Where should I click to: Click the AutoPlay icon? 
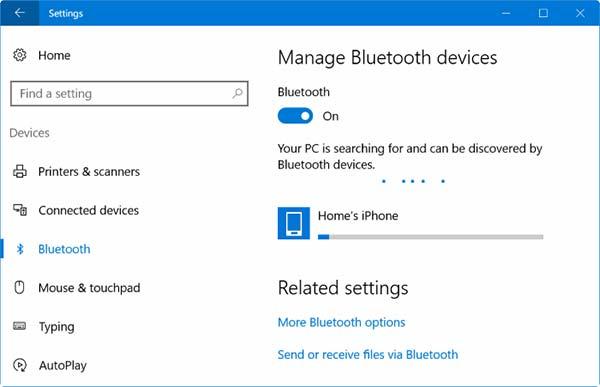tap(20, 365)
